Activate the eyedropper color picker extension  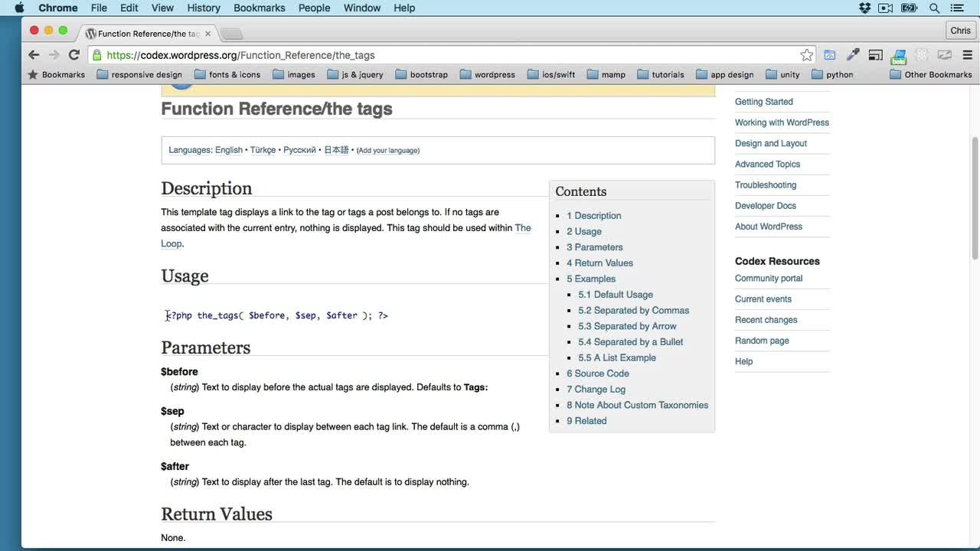point(853,55)
